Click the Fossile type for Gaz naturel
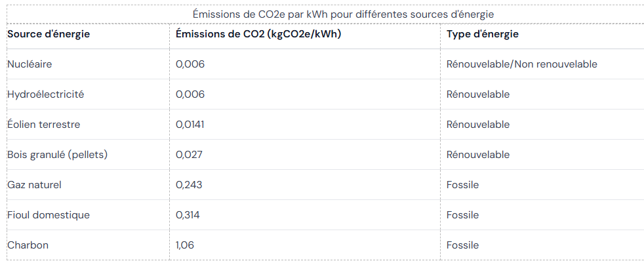The width and height of the screenshot is (644, 261). 462,185
